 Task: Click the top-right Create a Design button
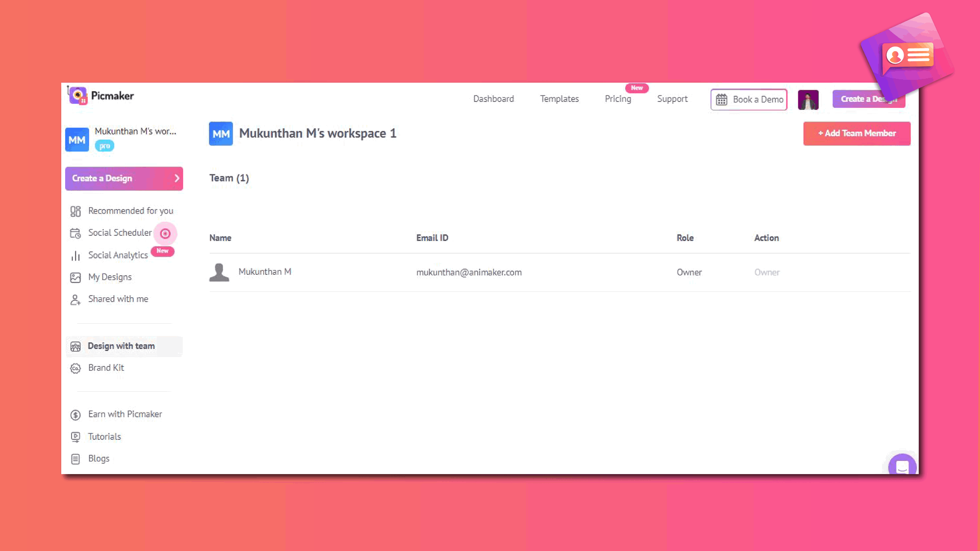tap(869, 99)
